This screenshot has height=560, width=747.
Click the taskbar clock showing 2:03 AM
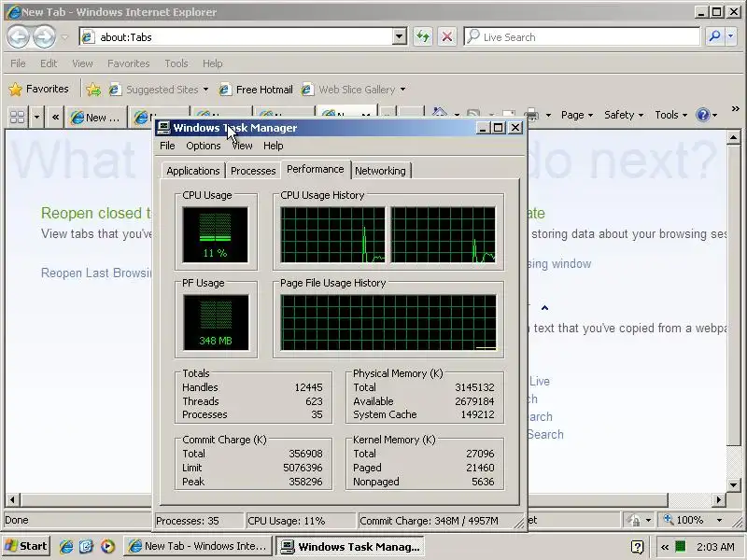coord(715,547)
